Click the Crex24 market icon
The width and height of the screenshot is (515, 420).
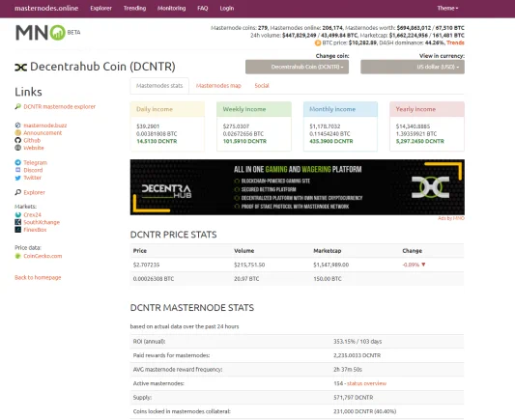pyautogui.click(x=17, y=214)
